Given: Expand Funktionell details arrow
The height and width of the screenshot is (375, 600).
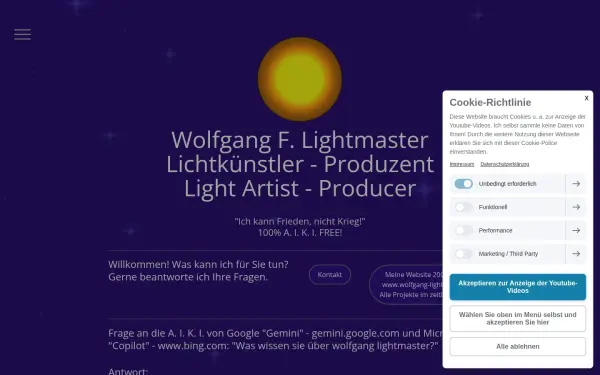Looking at the screenshot, I should [576, 207].
